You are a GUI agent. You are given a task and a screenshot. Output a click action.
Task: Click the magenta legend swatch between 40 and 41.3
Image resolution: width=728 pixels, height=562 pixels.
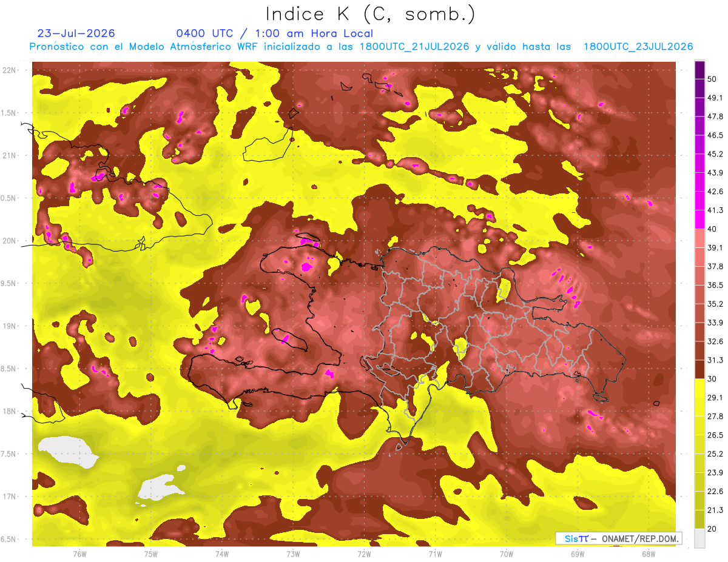699,219
